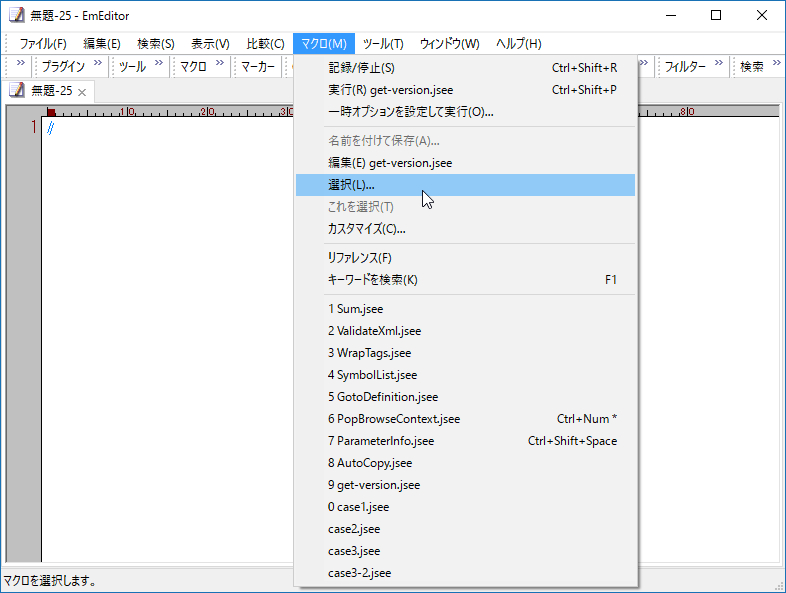
Task: Open the ヘルプ(H) menu
Action: 519,44
